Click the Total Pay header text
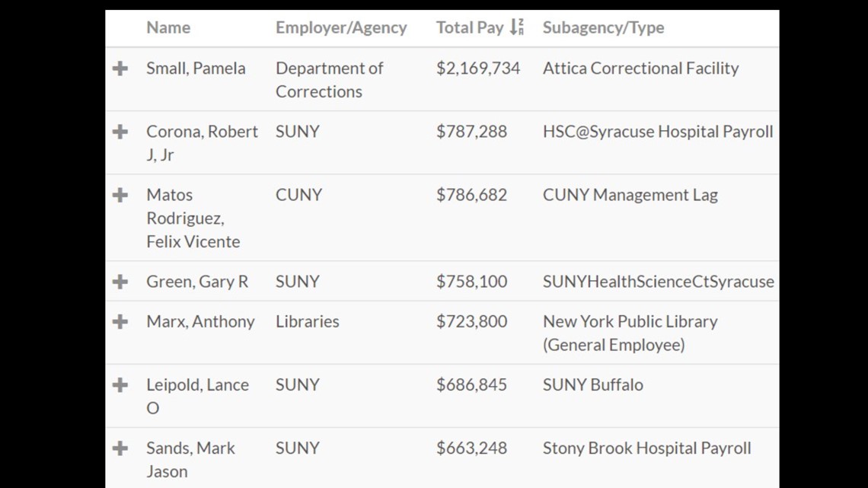 470,27
